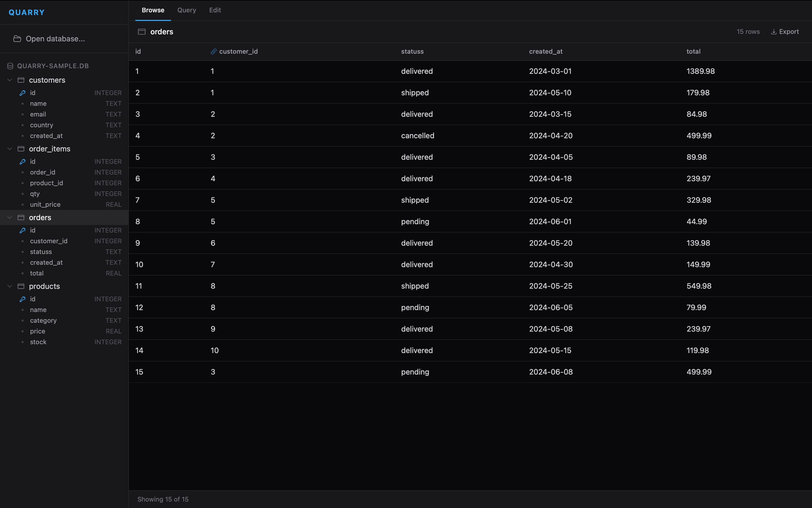The height and width of the screenshot is (508, 812).
Task: Click the foreign key link icon on customer_id
Action: pos(213,51)
